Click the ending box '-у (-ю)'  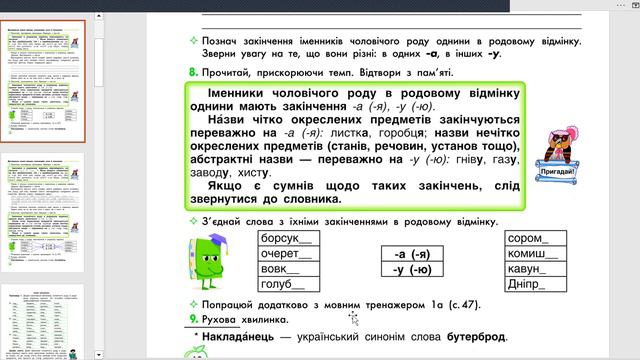point(412,269)
